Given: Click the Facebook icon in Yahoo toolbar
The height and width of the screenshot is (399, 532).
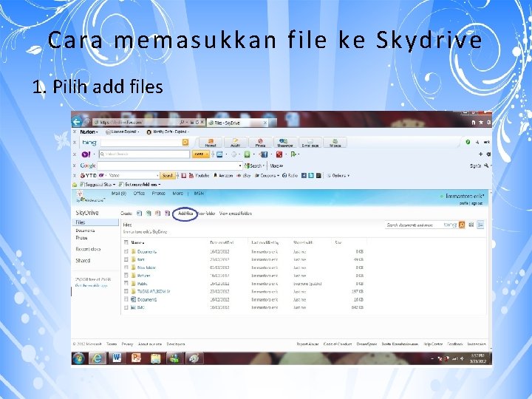Looking at the screenshot, I should (x=264, y=154).
